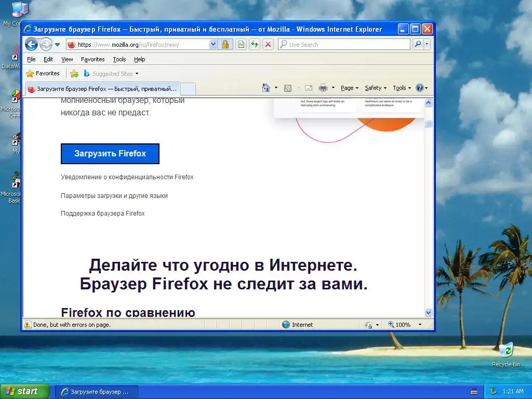Go back with the Back arrow button
This screenshot has height=399, width=532.
coord(32,45)
